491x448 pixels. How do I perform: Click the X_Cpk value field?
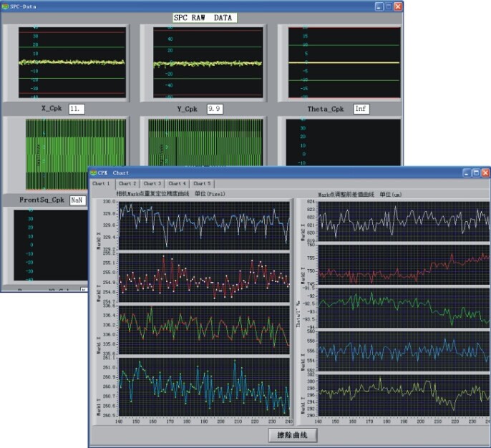(x=77, y=109)
